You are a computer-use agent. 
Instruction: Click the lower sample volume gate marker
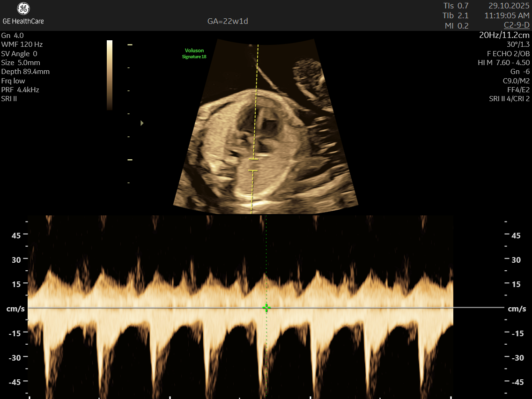pos(253,171)
